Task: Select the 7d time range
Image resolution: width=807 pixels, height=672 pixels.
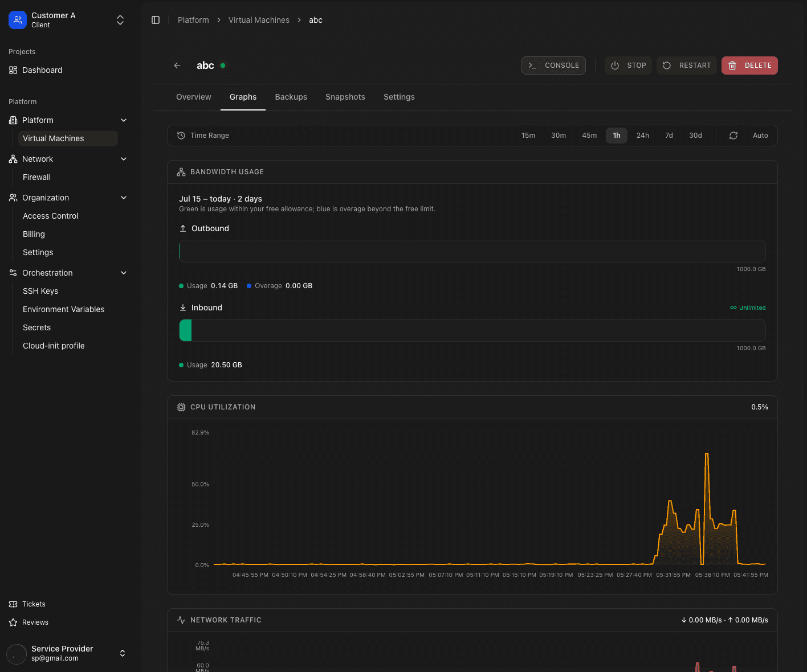Action: (x=669, y=136)
